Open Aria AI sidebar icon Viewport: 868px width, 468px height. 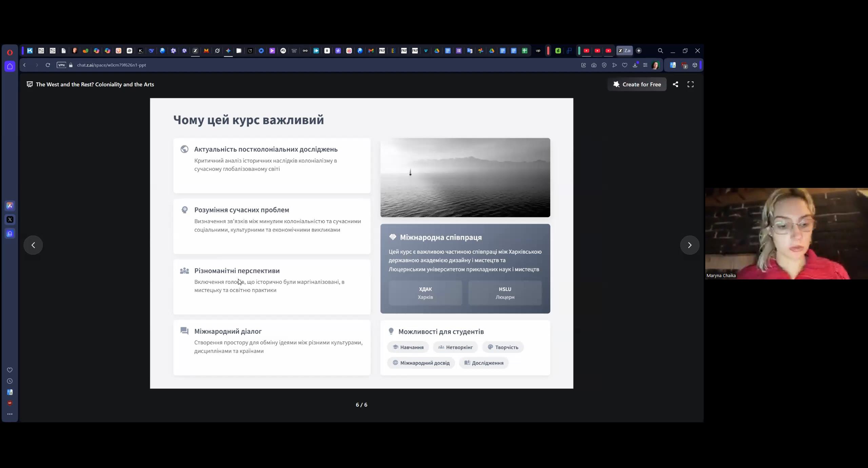[x=10, y=206]
